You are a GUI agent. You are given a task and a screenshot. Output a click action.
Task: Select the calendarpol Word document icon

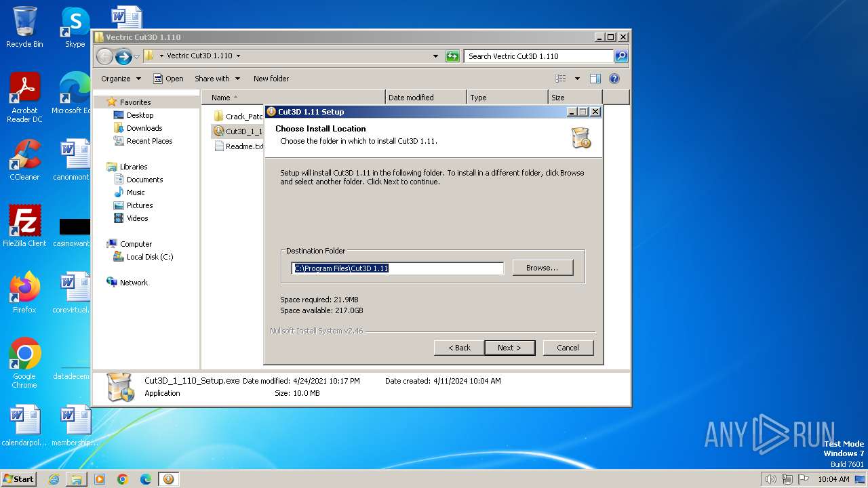pos(24,426)
